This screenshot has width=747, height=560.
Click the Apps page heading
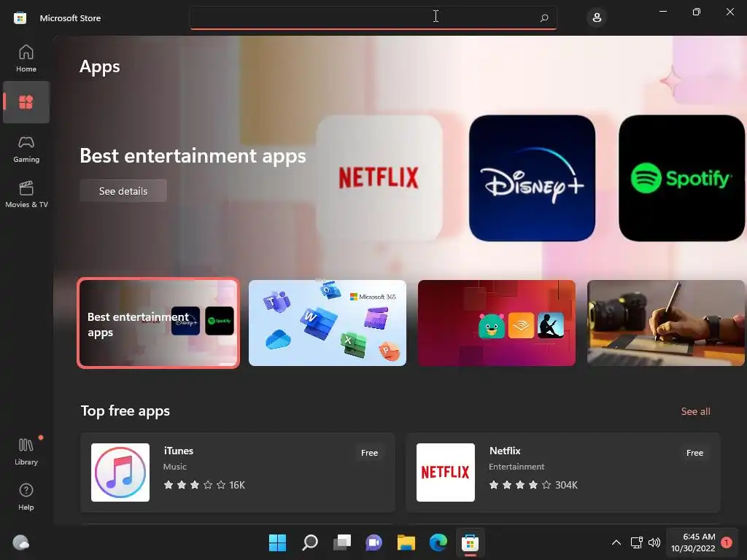coord(99,67)
